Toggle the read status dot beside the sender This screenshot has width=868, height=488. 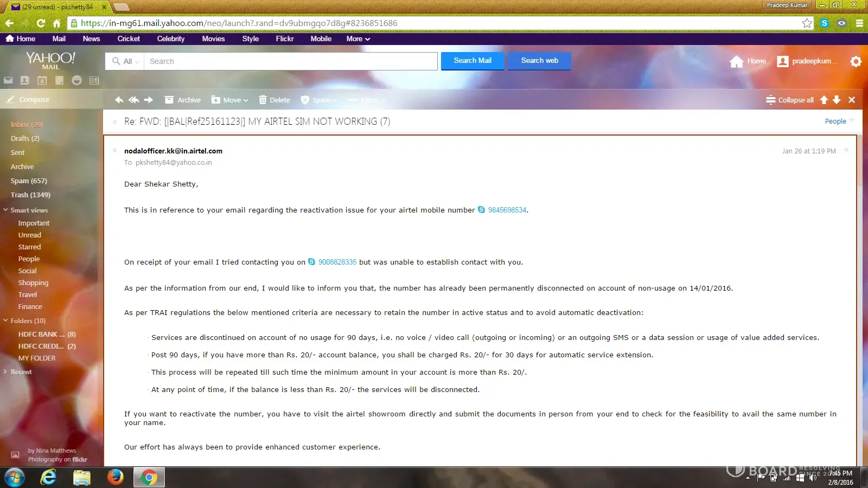(114, 150)
